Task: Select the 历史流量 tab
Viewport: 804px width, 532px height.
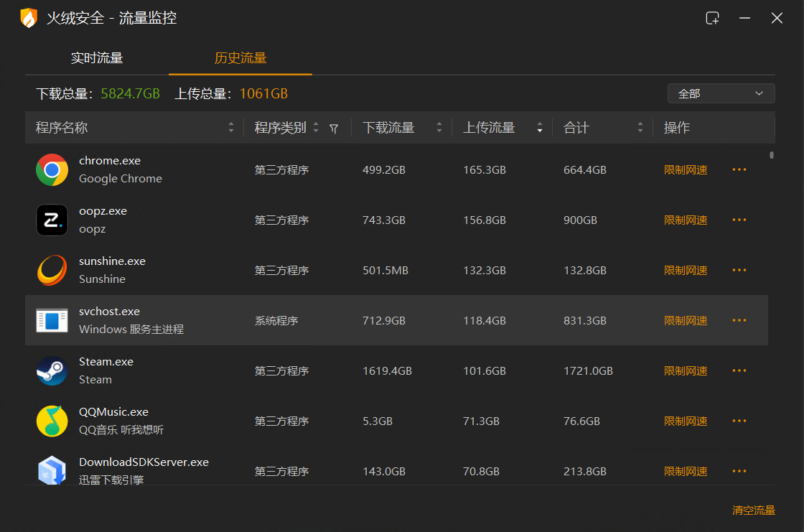Action: click(240, 58)
